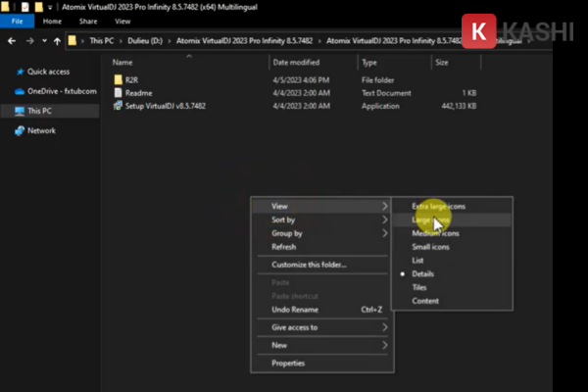The height and width of the screenshot is (392, 588).
Task: Switch to Tiles view layout
Action: 421,287
